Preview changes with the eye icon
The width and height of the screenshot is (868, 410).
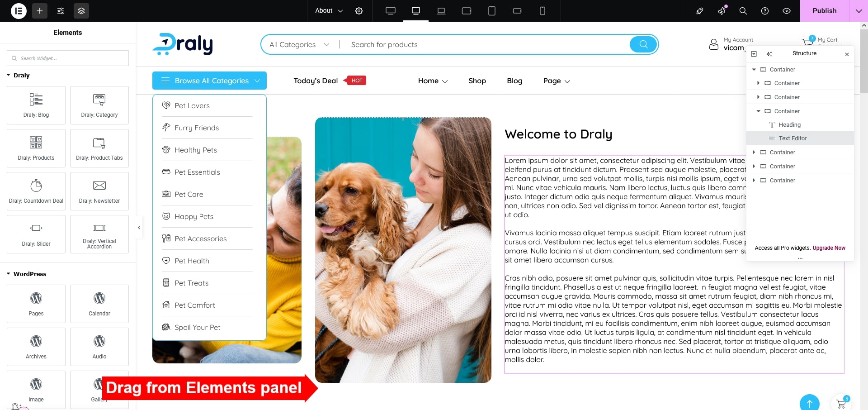pyautogui.click(x=787, y=11)
